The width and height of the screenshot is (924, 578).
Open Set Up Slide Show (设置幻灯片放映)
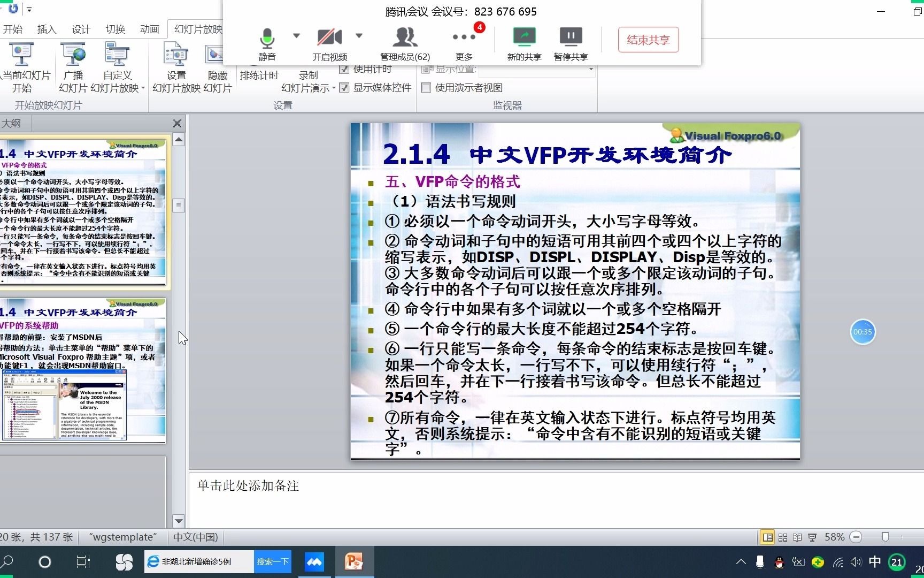[x=176, y=68]
